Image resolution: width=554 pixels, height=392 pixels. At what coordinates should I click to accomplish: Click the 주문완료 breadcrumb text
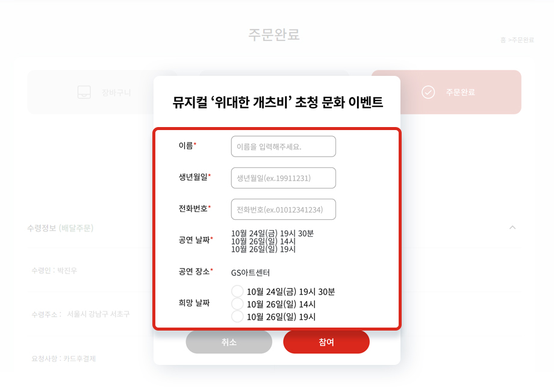coord(523,40)
